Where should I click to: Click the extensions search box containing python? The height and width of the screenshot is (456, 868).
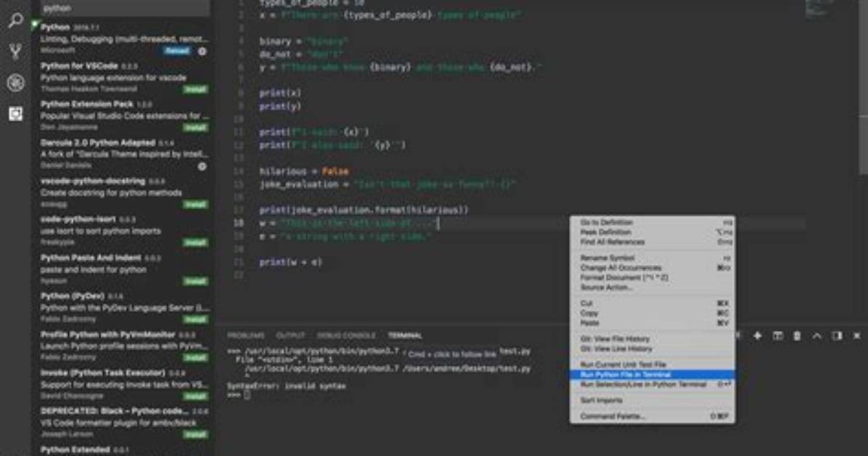point(125,8)
